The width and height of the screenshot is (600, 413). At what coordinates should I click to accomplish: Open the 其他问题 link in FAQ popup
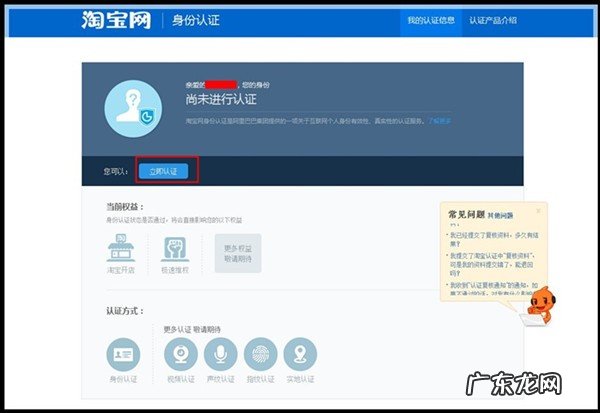[500, 215]
